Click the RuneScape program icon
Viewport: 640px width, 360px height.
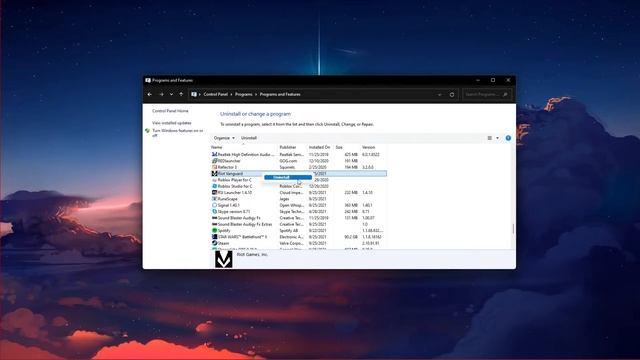point(214,199)
